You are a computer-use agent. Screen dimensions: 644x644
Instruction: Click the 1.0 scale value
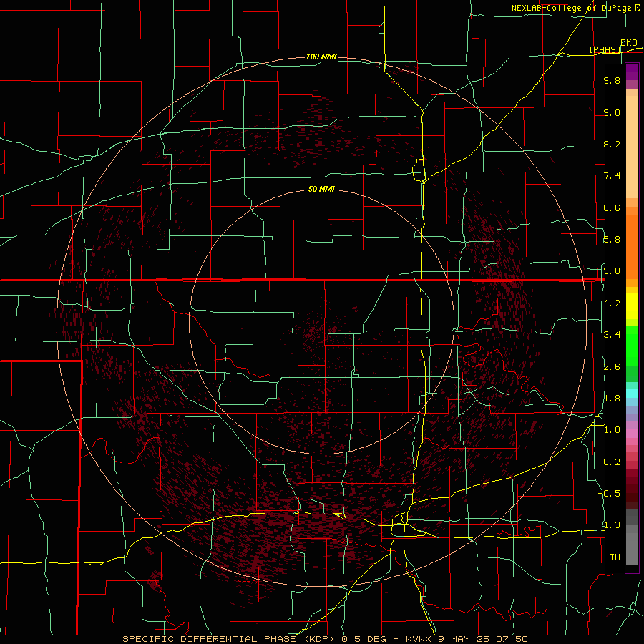coord(612,430)
